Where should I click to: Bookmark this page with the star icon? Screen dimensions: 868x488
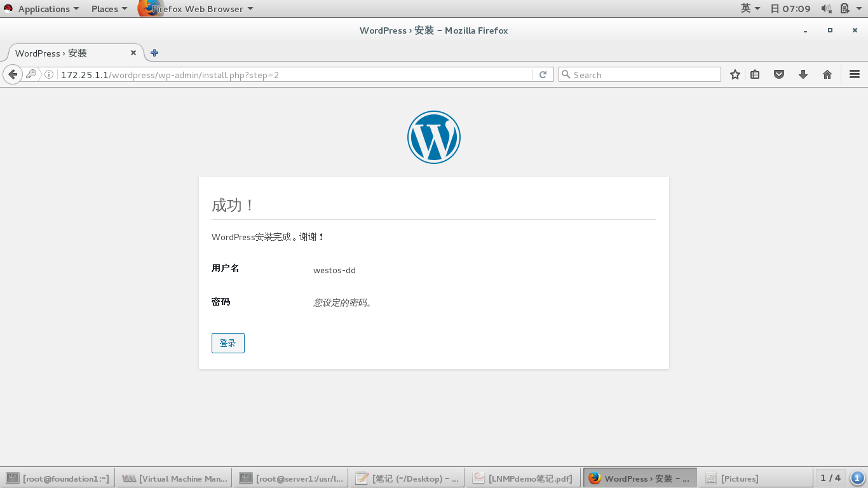click(x=735, y=74)
